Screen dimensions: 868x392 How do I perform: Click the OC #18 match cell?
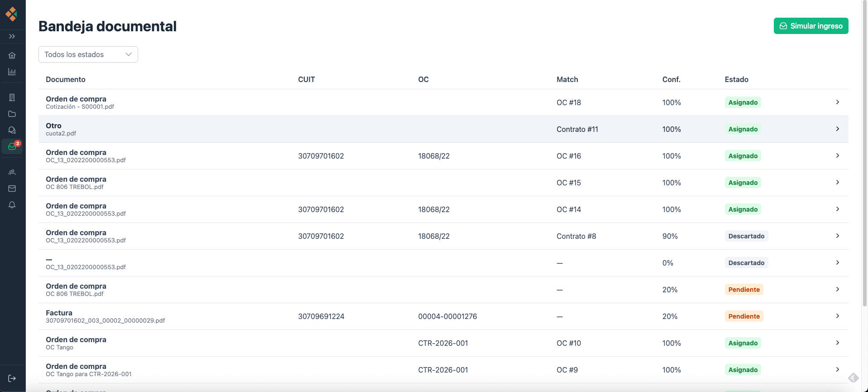[569, 102]
